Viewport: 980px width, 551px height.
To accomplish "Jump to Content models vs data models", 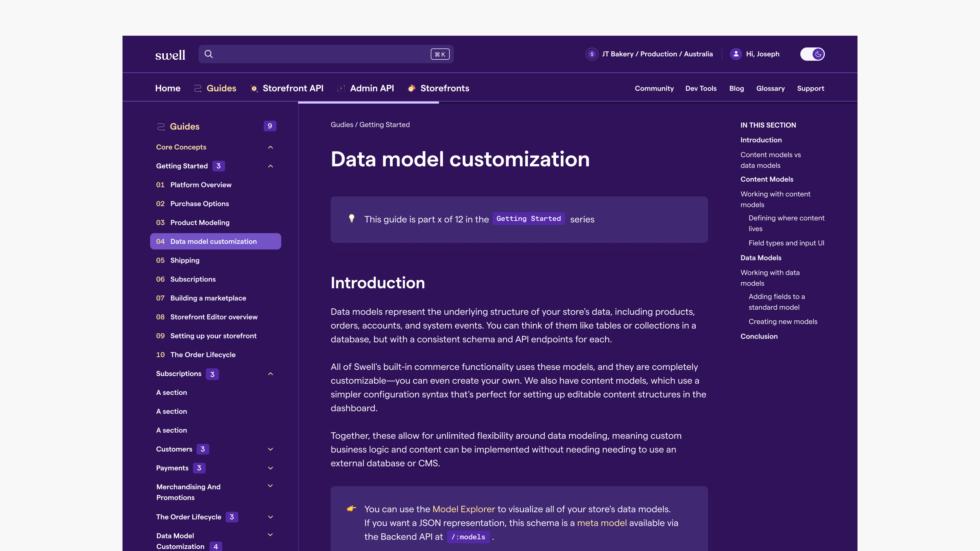I will (x=770, y=160).
